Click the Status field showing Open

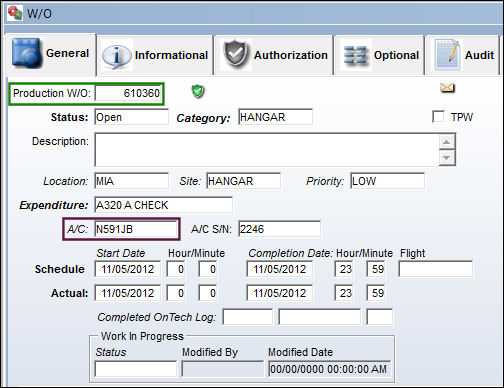tap(132, 117)
